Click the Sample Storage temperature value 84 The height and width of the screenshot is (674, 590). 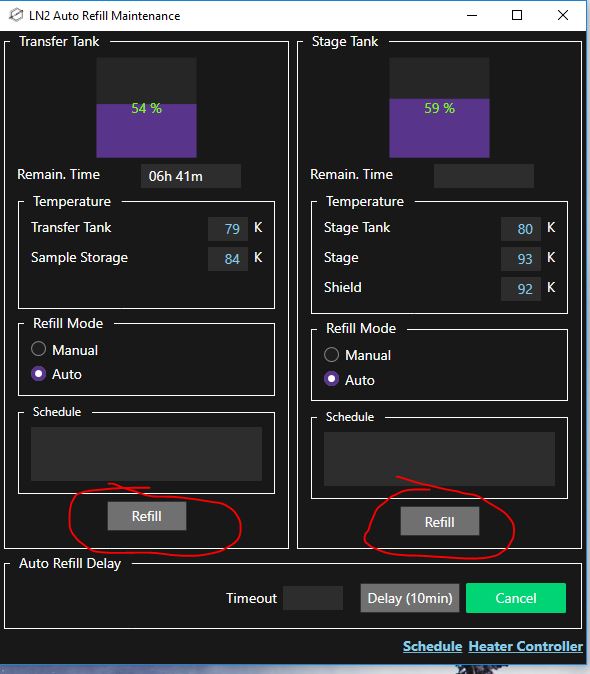pyautogui.click(x=228, y=259)
